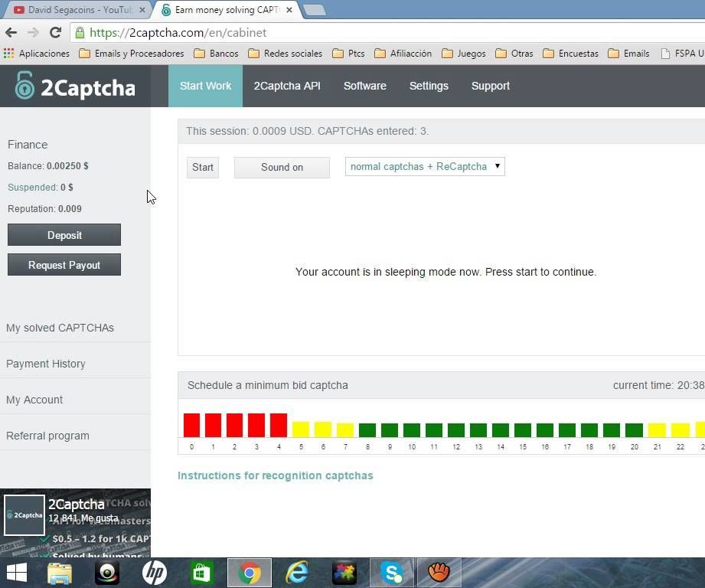Open the Redes sociales bookmark folder

tap(285, 54)
